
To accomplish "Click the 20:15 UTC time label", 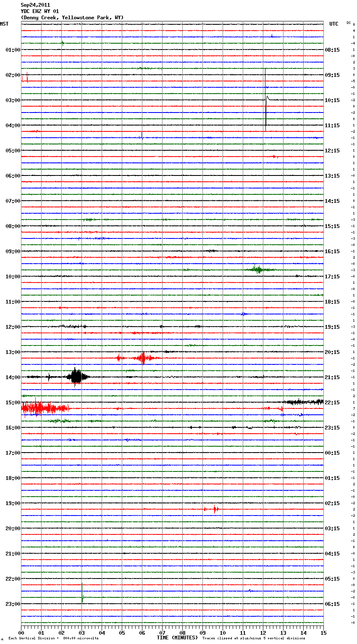I will 332,352.
